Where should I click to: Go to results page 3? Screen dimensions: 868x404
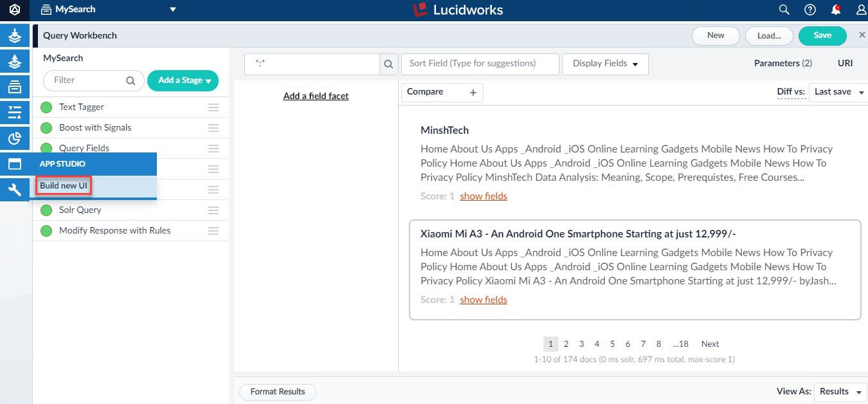tap(581, 344)
